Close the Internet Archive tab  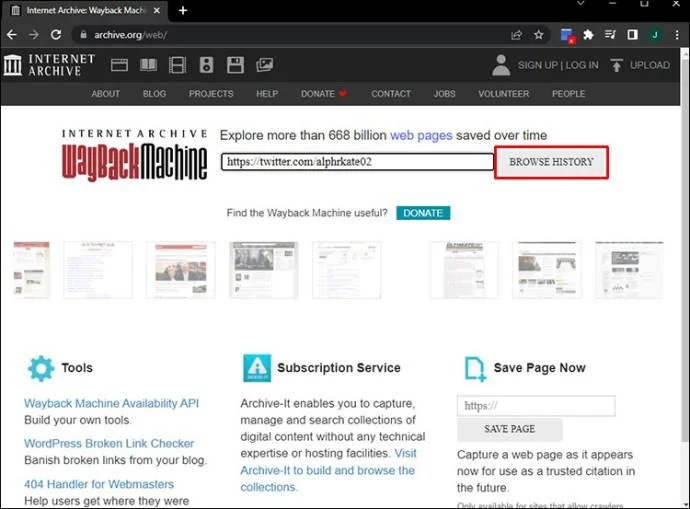point(157,10)
